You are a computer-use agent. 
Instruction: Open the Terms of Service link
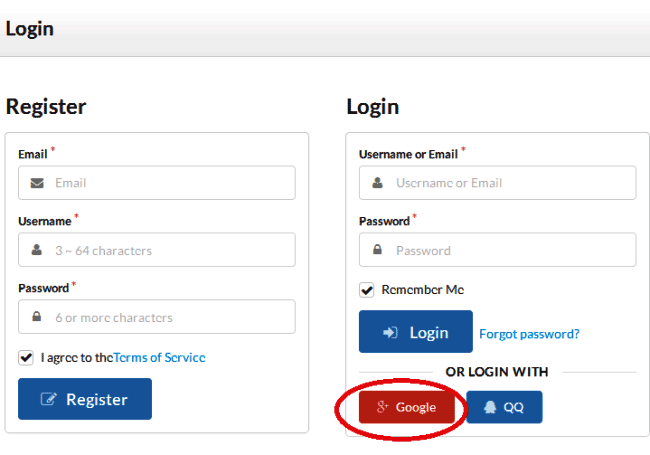[x=159, y=358]
